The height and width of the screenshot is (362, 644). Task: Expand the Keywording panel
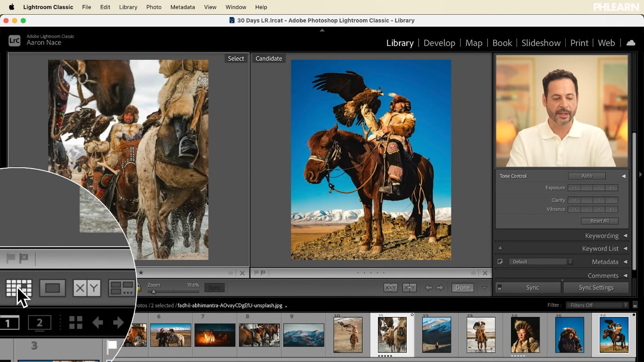click(625, 236)
